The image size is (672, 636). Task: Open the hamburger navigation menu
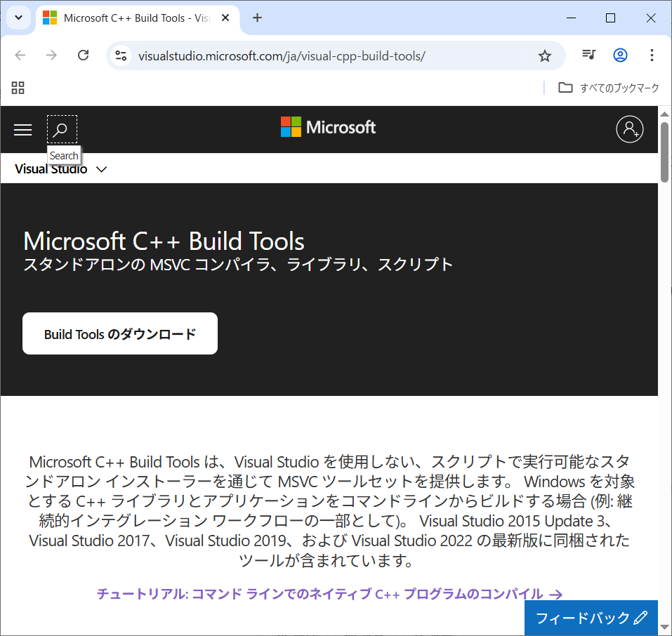(23, 129)
